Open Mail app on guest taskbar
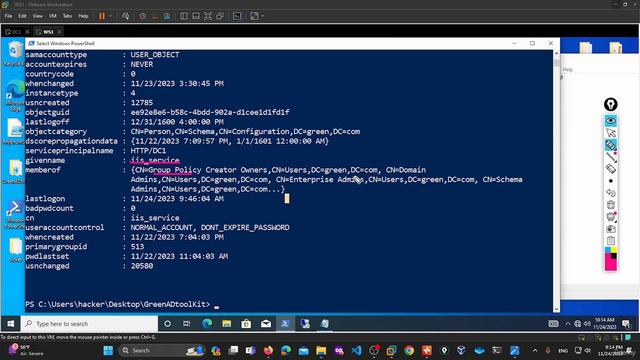640x360 pixels. [x=266, y=324]
